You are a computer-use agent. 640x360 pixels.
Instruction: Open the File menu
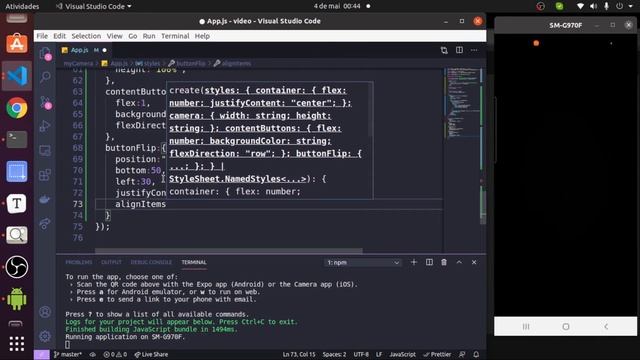42,36
